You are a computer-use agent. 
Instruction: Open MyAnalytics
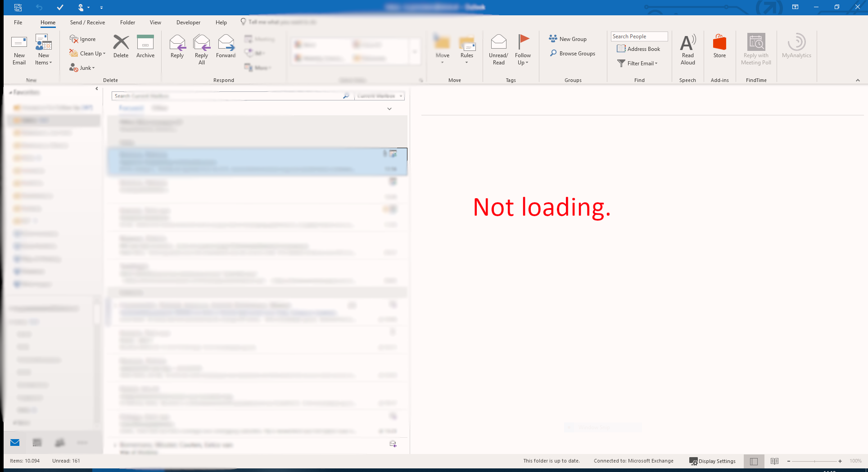point(796,46)
